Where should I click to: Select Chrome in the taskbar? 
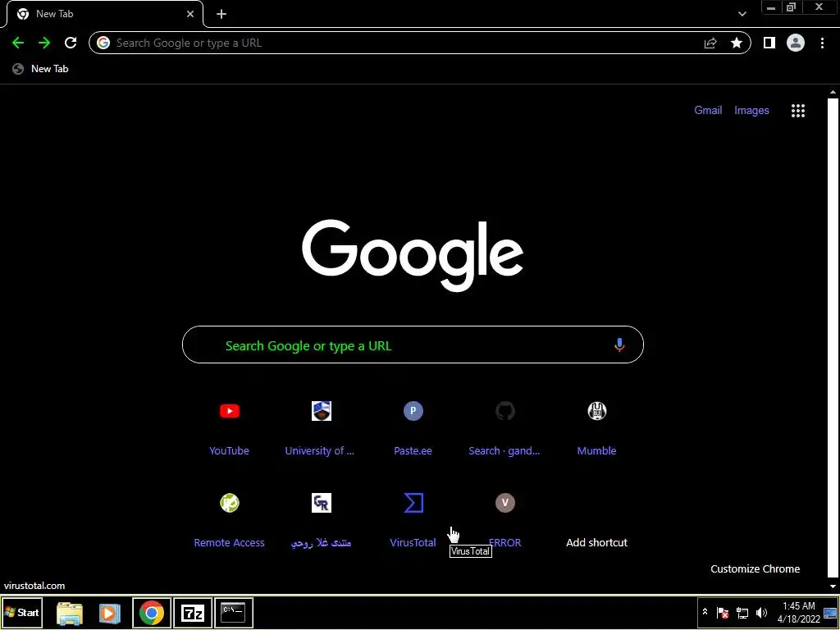[x=152, y=613]
